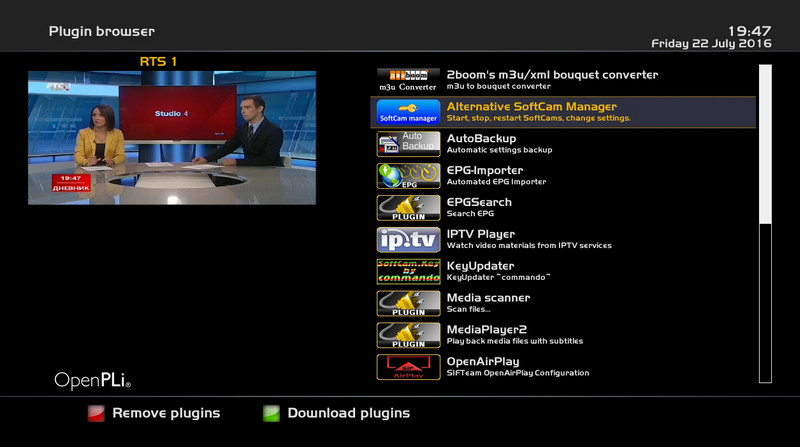Click the SoftCam.Key commando icon
This screenshot has width=800, height=447.
pyautogui.click(x=408, y=271)
